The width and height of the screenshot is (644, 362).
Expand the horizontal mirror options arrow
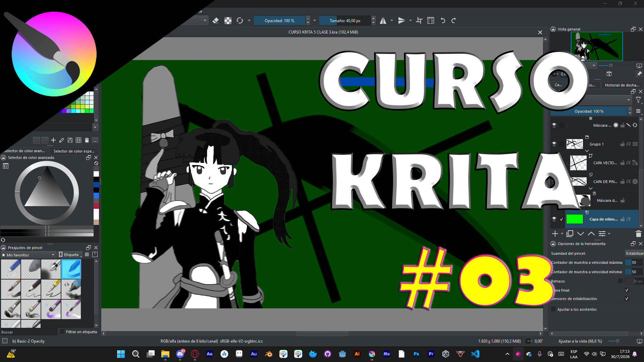(392, 21)
